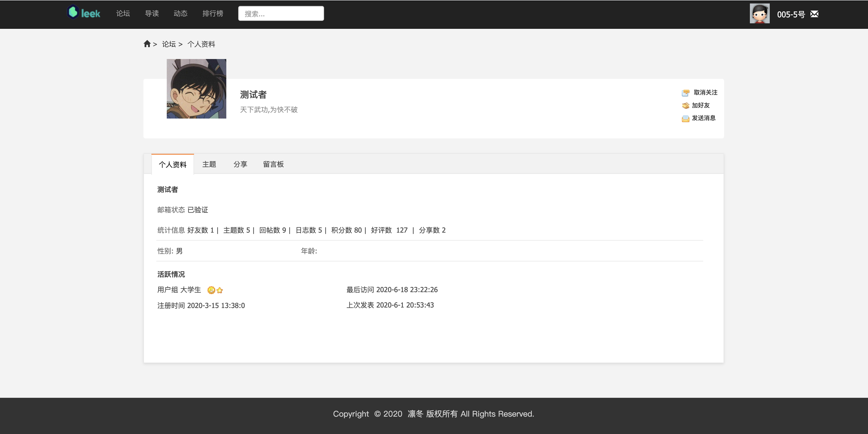
Task: Click the star badge next to 大学生
Action: (220, 290)
